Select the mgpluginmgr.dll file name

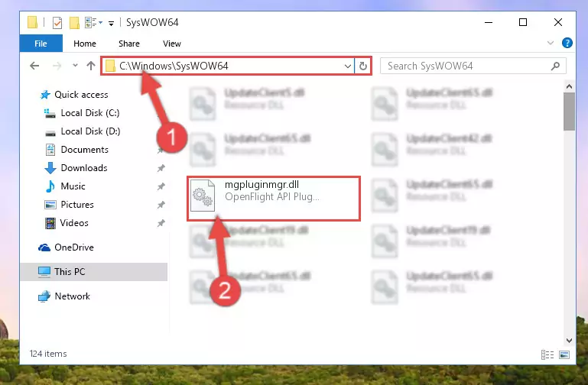262,185
